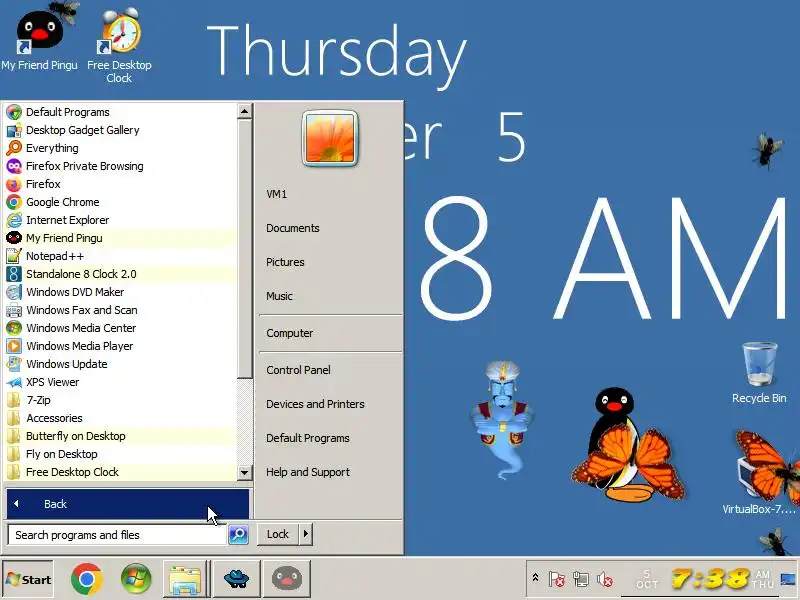Click the blue hat spy taskbar icon
The height and width of the screenshot is (600, 800).
coord(236,579)
